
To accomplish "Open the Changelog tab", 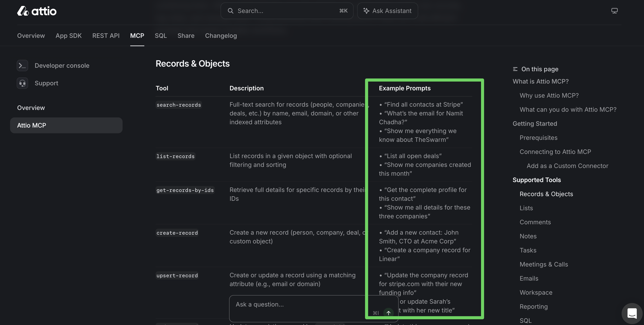I will tap(221, 36).
